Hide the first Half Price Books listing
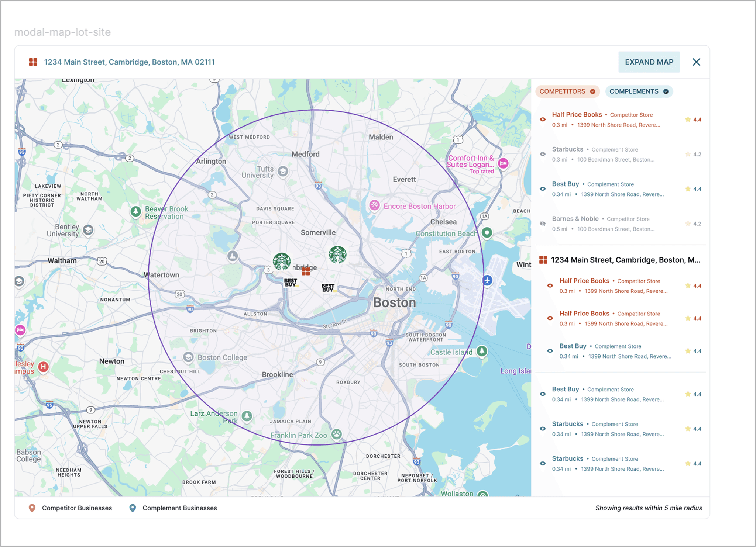This screenshot has height=547, width=756. [x=543, y=120]
